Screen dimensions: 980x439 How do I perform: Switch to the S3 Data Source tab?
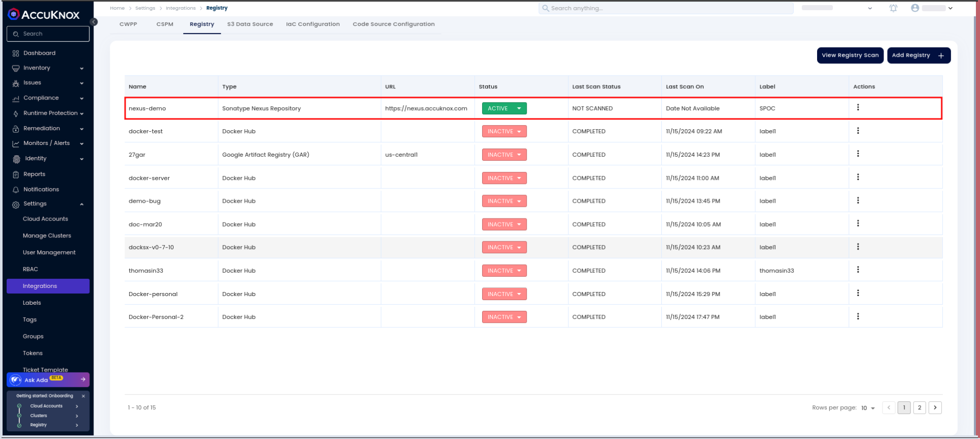click(250, 24)
